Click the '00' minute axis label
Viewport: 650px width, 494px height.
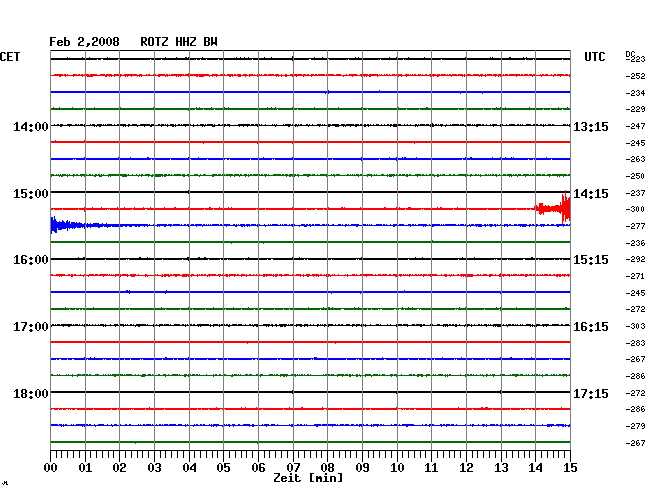click(51, 468)
